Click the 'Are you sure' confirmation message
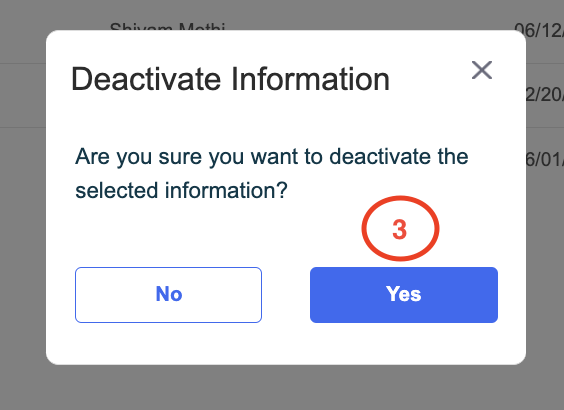 pyautogui.click(x=272, y=173)
